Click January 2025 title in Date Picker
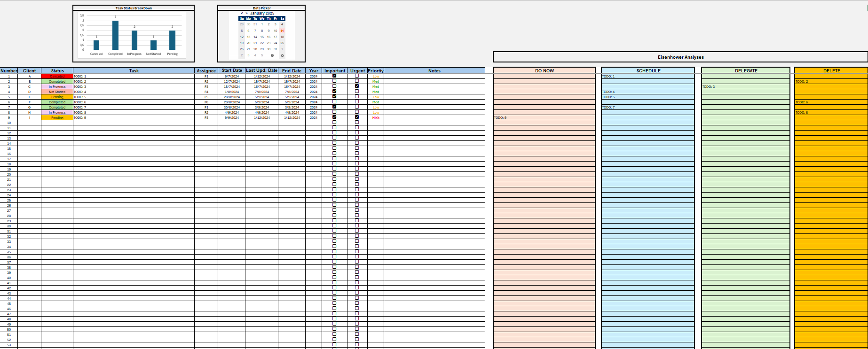The width and height of the screenshot is (868, 349). 262,13
